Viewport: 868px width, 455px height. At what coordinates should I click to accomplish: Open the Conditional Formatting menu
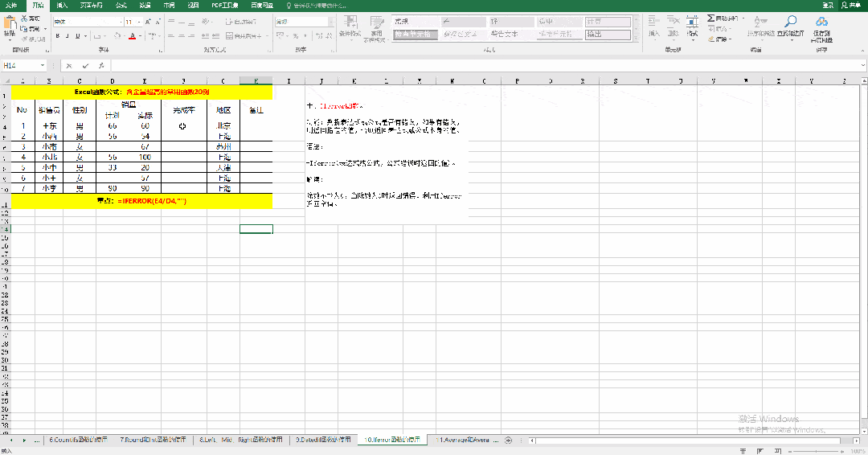350,29
